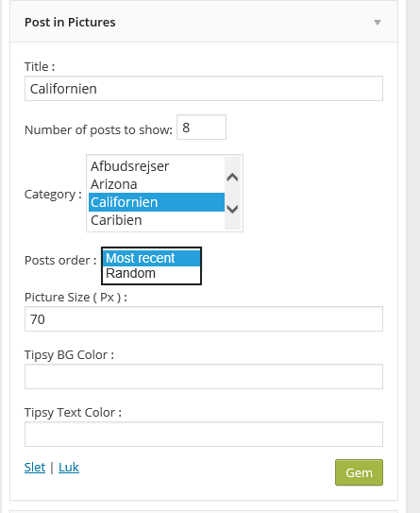The width and height of the screenshot is (420, 513).
Task: Click the Slet link to delete widget
Action: click(x=35, y=468)
